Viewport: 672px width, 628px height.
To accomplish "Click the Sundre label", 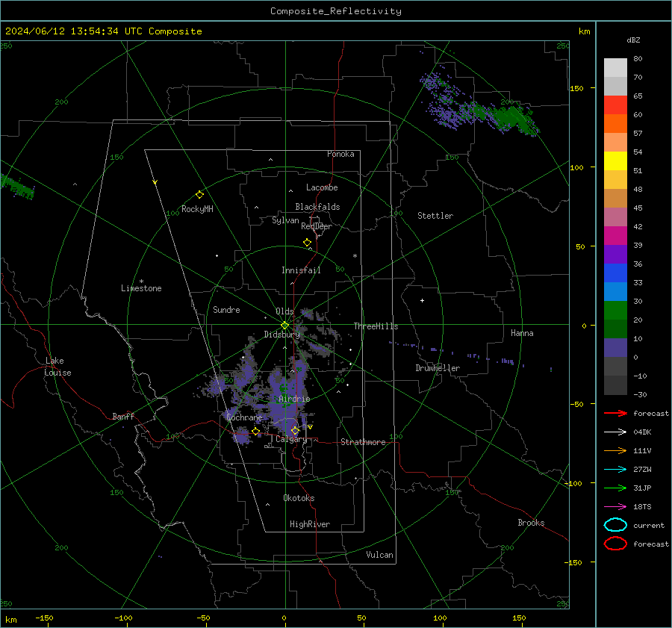I will pyautogui.click(x=226, y=309).
